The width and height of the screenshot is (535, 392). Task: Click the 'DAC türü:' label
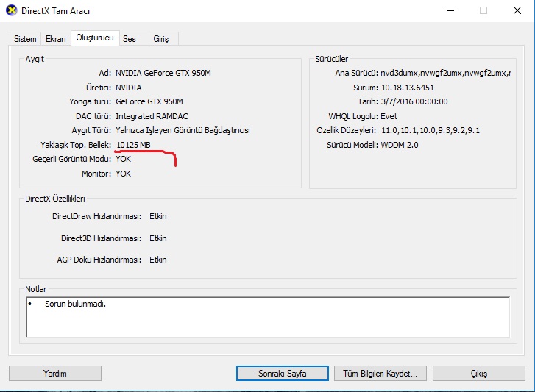[93, 116]
